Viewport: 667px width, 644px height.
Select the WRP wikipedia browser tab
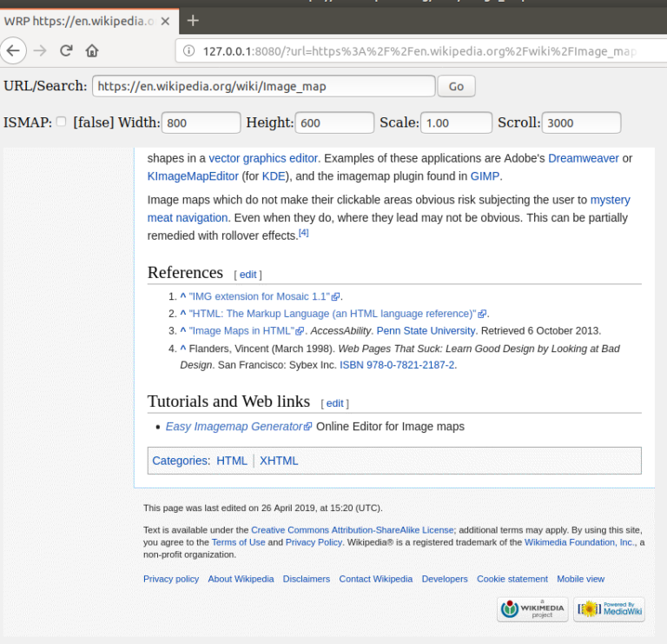(x=89, y=21)
